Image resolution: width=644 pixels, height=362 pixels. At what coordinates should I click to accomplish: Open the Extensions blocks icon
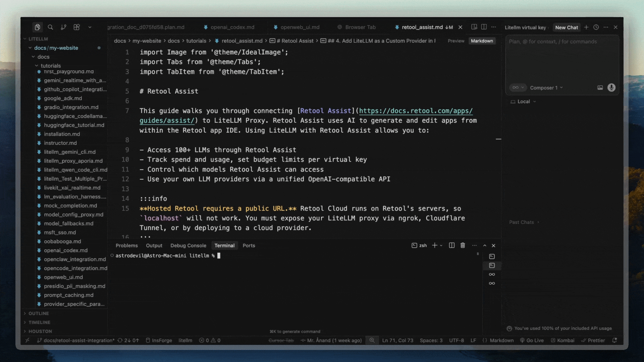(x=76, y=27)
